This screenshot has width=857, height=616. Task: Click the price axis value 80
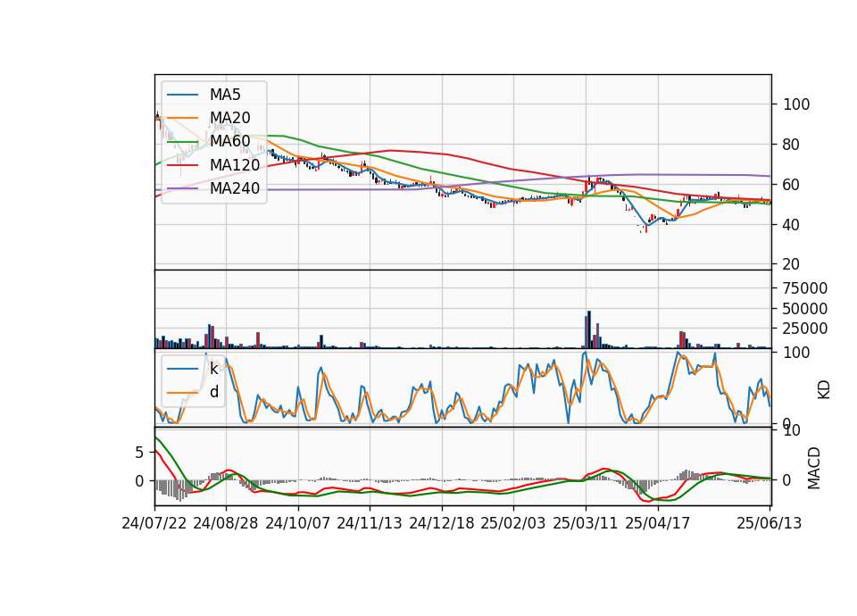tap(790, 145)
